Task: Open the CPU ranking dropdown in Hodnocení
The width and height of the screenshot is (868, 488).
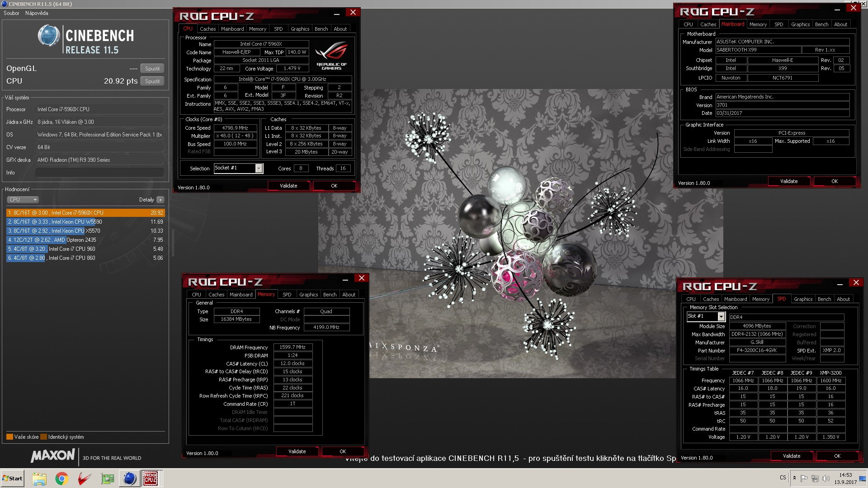Action: (23, 200)
